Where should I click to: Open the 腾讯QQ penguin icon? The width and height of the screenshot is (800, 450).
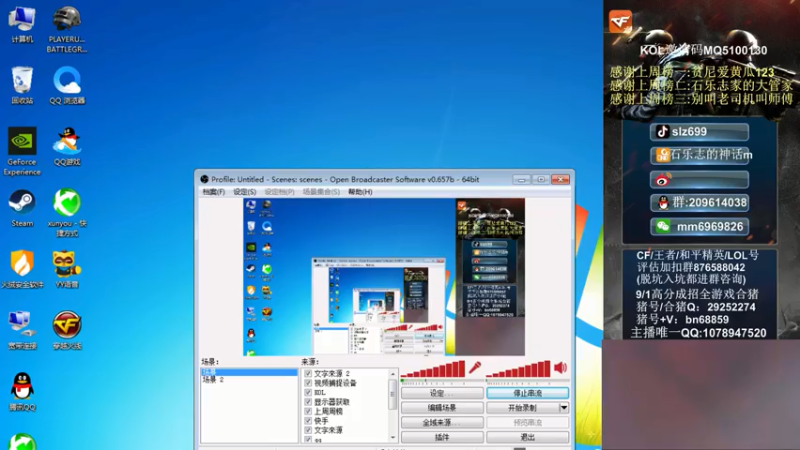pos(22,392)
